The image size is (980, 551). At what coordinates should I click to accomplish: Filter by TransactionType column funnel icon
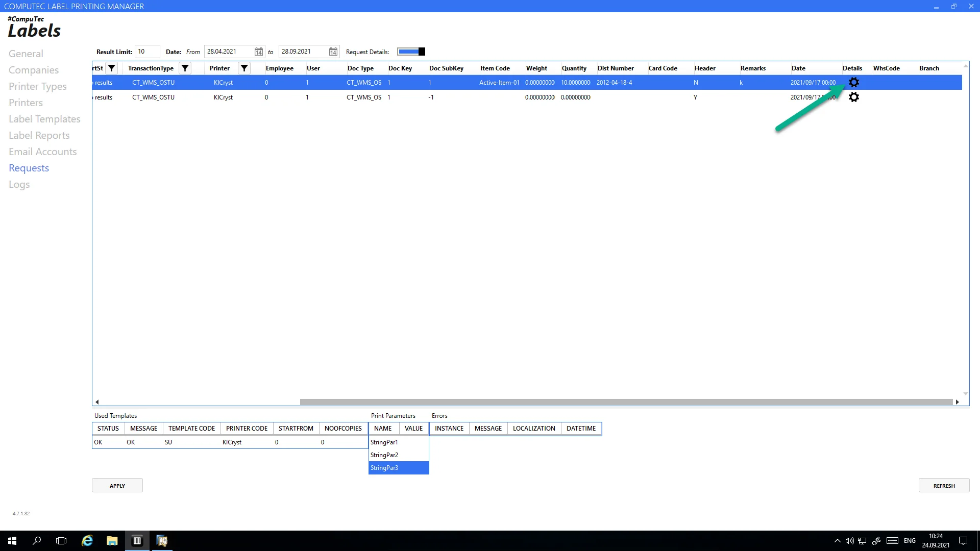point(185,68)
